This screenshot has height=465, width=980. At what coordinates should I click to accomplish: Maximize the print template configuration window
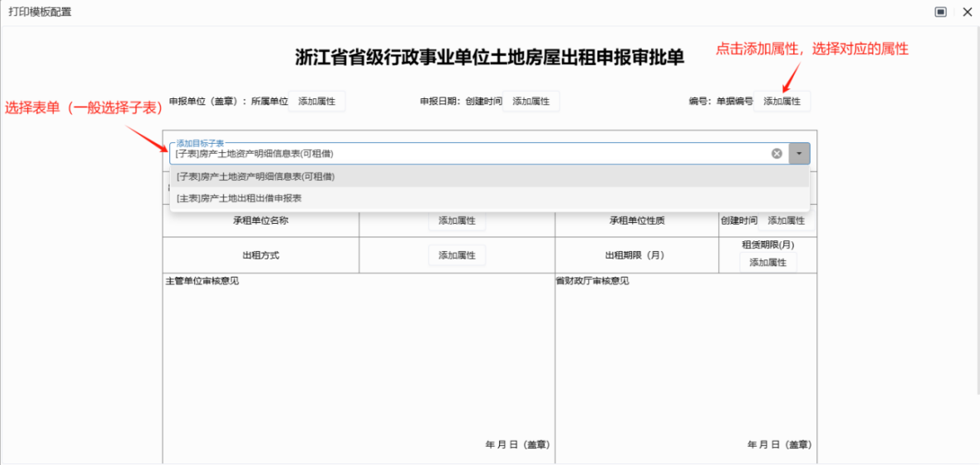[941, 12]
